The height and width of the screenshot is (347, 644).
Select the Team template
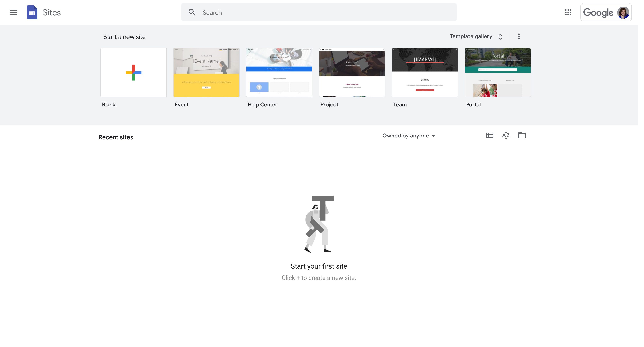425,72
